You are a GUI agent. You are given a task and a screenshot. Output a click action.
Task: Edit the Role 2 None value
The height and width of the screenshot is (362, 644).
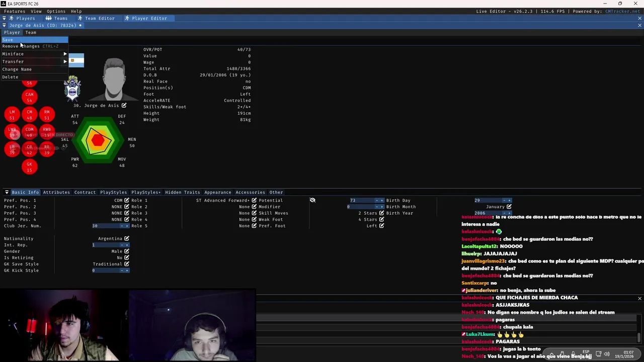click(x=254, y=207)
